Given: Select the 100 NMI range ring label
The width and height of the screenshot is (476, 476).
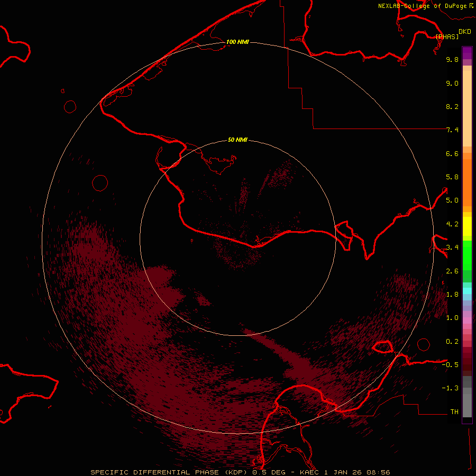Looking at the screenshot, I should click(x=237, y=42).
